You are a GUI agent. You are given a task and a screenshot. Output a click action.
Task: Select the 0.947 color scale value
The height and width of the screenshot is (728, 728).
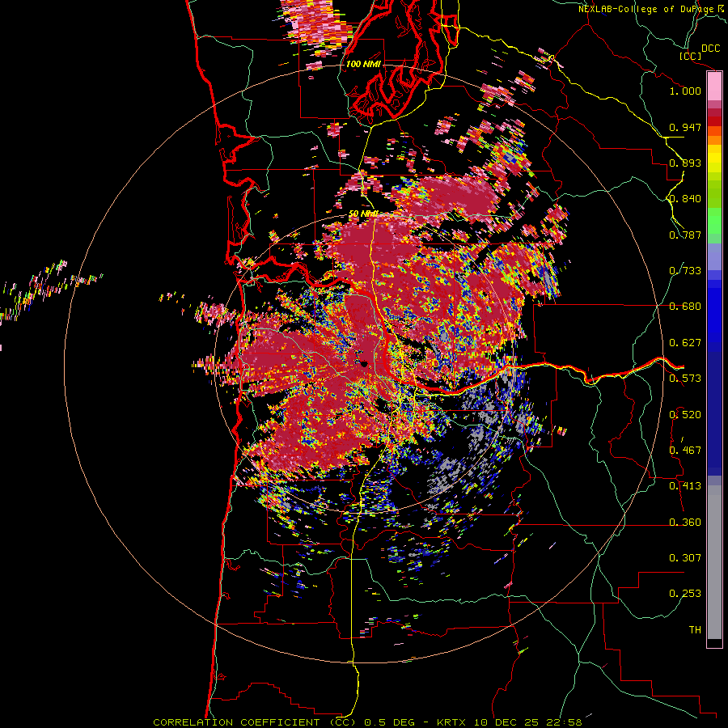[685, 127]
